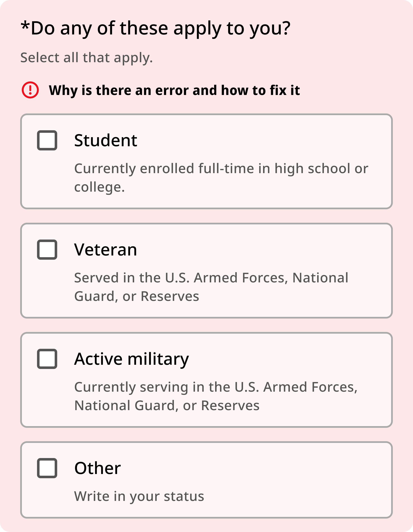The image size is (413, 532).
Task: Open 'Why is there an error' explanation
Action: pos(174,90)
